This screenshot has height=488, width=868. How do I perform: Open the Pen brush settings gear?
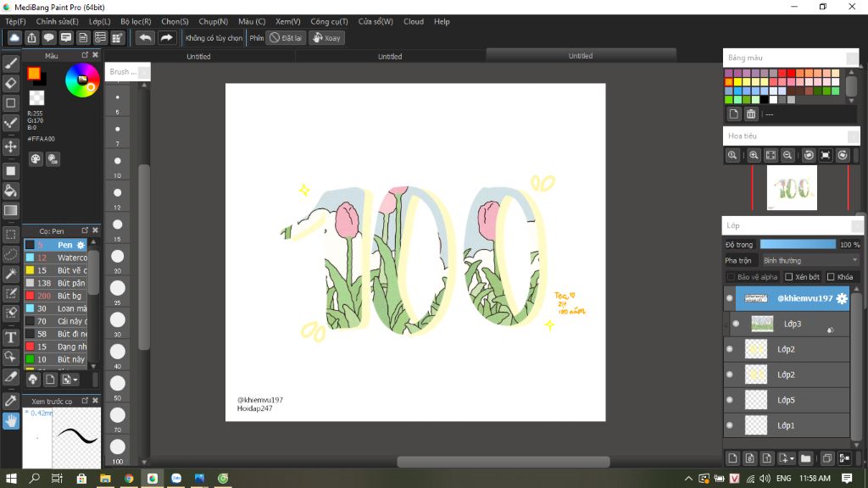(81, 245)
